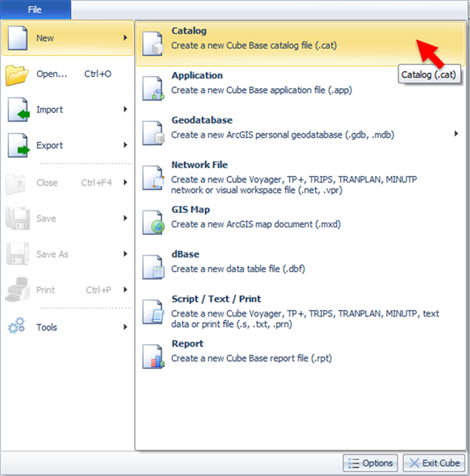Click the Network File icon
Viewport: 470px width, 476px height.
153,178
